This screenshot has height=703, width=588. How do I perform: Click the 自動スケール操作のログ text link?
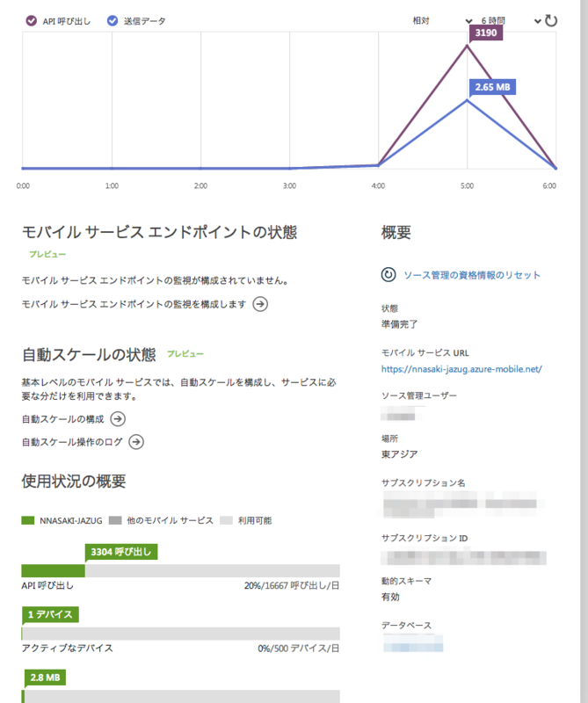point(72,442)
